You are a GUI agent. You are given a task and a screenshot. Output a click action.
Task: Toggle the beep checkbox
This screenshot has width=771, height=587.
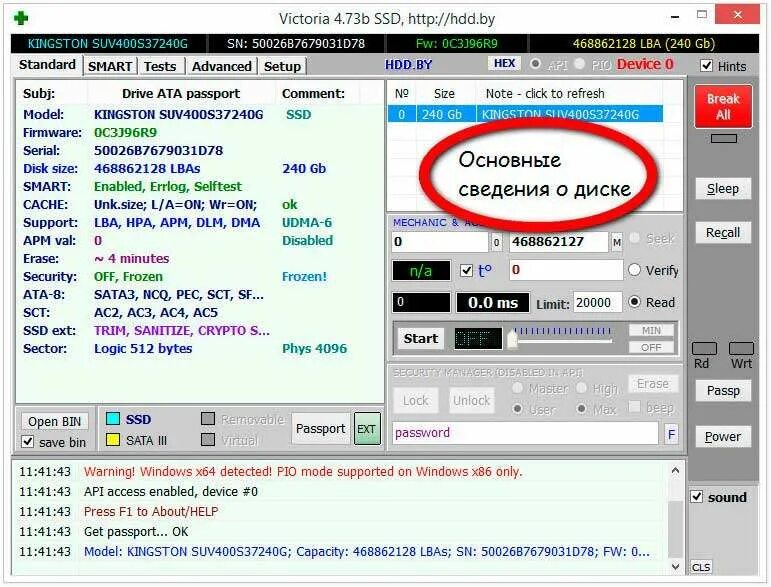coord(635,407)
